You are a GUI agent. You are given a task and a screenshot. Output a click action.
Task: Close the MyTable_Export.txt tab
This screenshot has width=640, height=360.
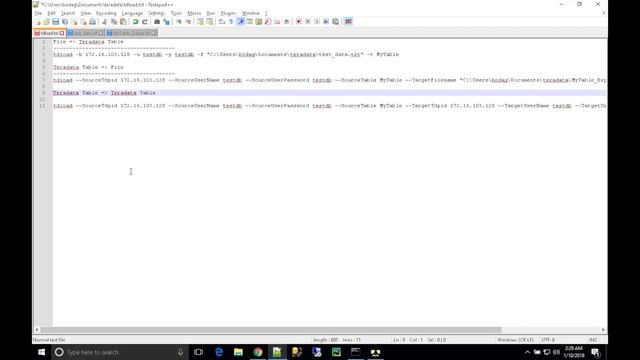pyautogui.click(x=153, y=33)
